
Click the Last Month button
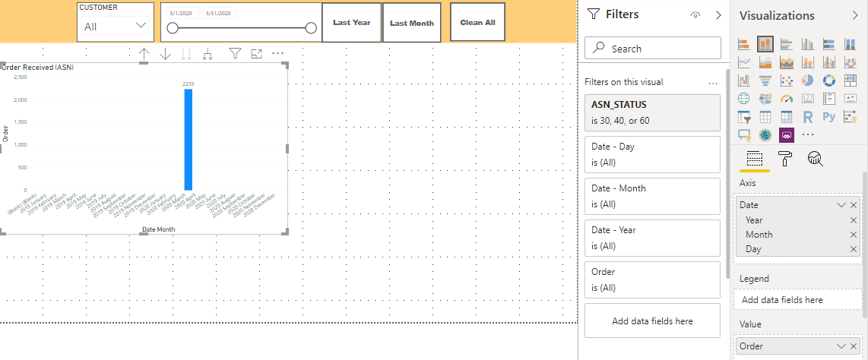click(412, 23)
